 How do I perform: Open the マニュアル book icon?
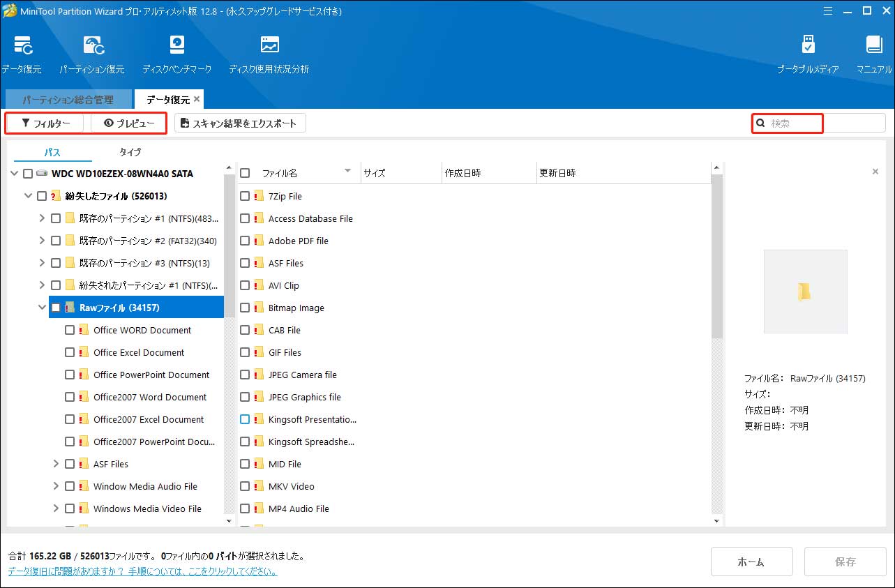click(874, 46)
